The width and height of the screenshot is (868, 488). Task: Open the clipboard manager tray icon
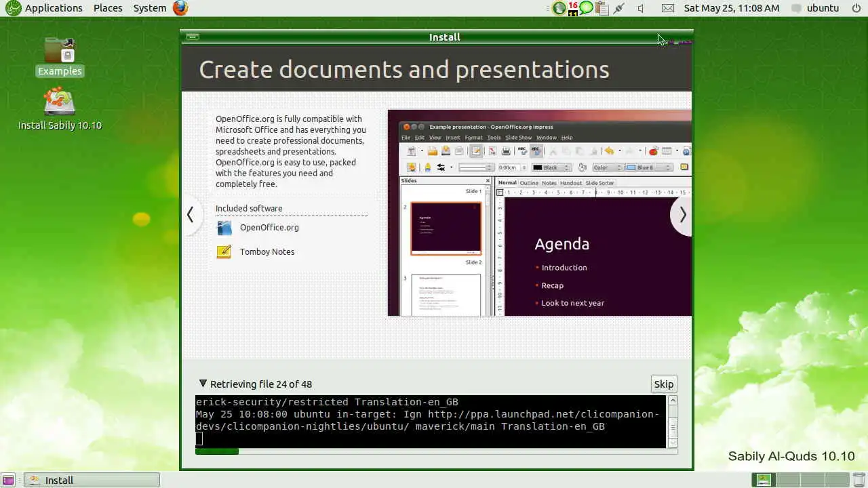(601, 8)
